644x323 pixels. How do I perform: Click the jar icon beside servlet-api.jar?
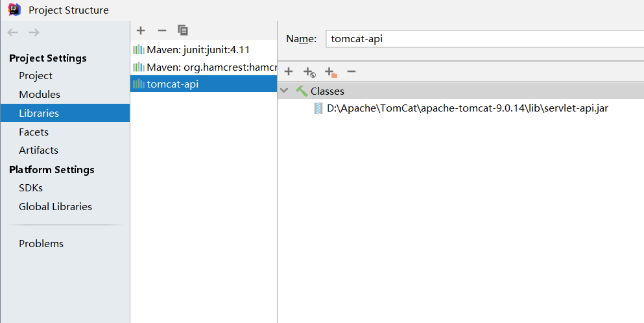pyautogui.click(x=318, y=108)
